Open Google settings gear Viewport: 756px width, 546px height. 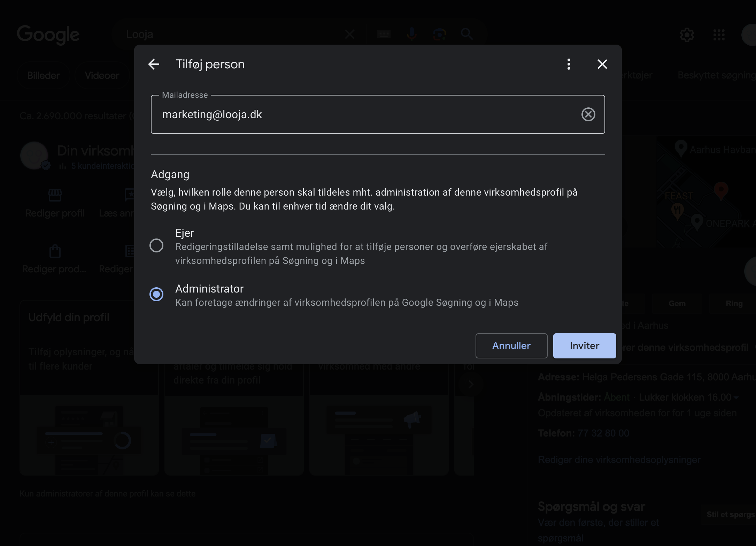click(687, 35)
